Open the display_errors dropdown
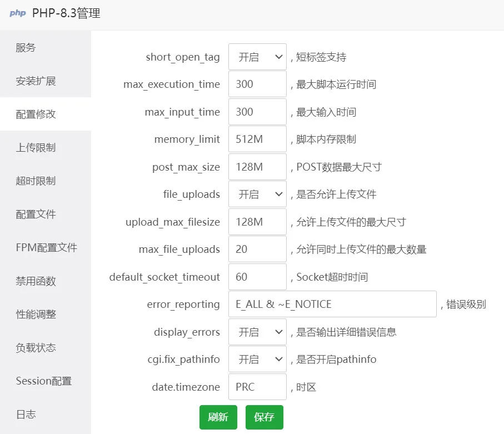 click(257, 332)
